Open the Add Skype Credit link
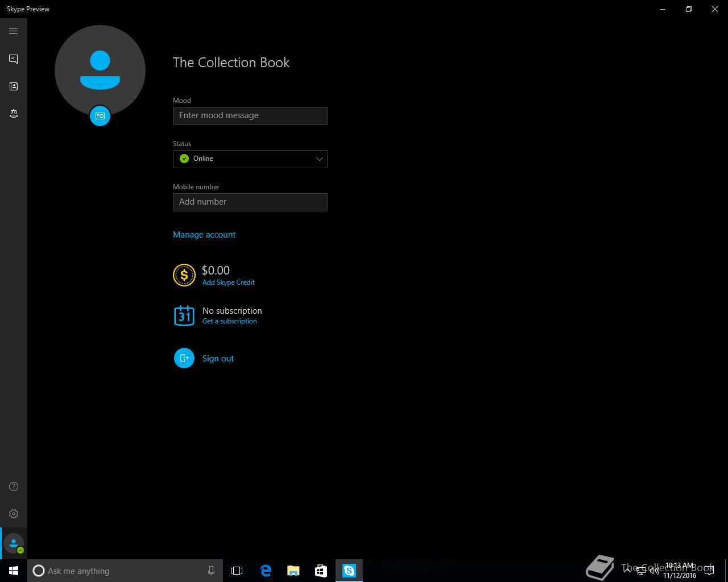 click(x=229, y=282)
